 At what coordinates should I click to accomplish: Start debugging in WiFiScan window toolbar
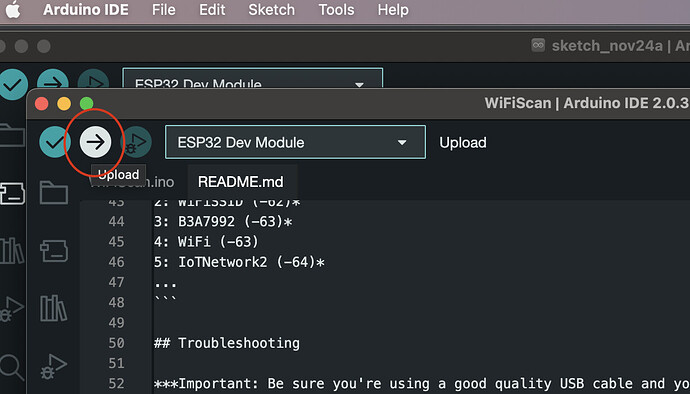(x=137, y=142)
